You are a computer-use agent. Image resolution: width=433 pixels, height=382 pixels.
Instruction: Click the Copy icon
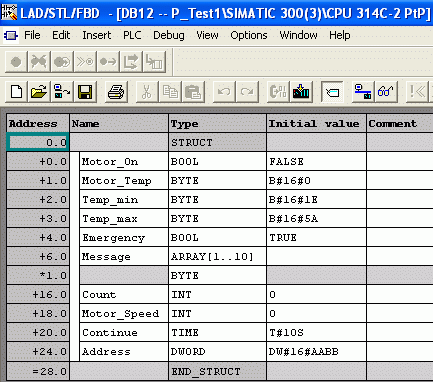[x=170, y=91]
